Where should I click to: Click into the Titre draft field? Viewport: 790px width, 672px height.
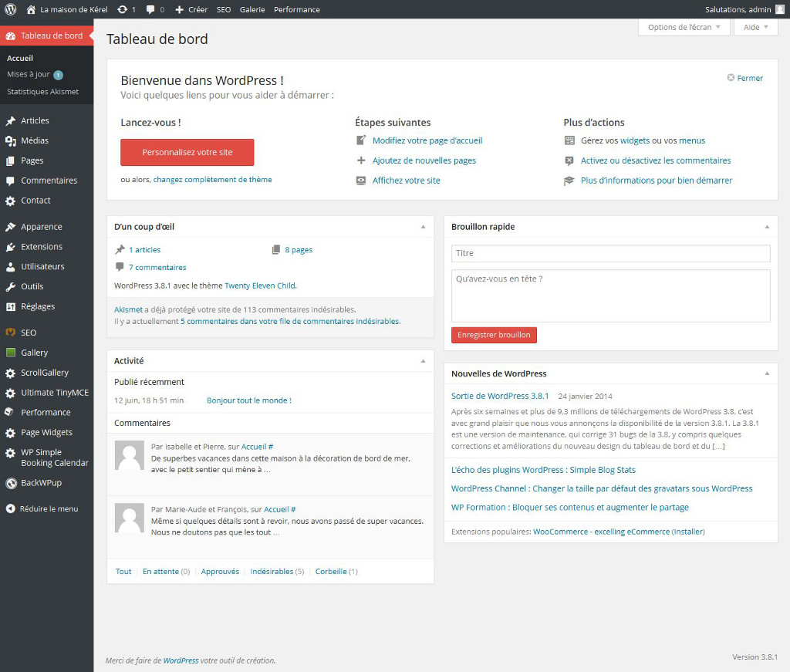click(x=611, y=253)
